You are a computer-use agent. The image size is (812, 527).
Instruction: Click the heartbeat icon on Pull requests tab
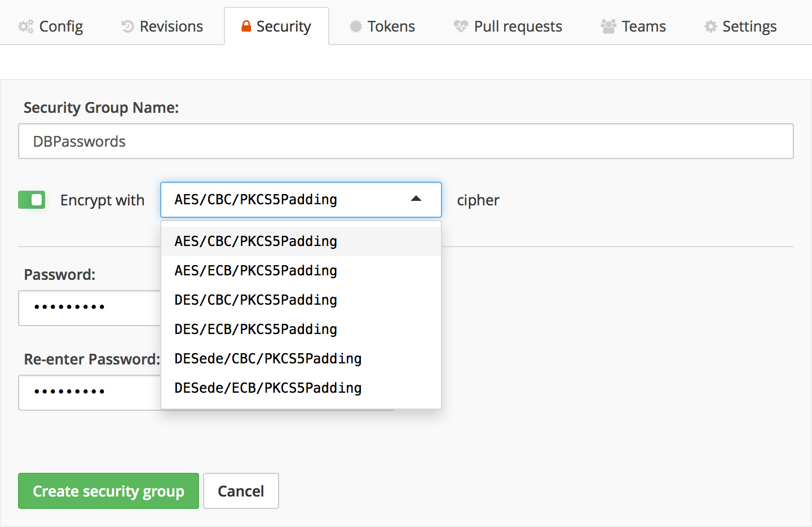[461, 27]
